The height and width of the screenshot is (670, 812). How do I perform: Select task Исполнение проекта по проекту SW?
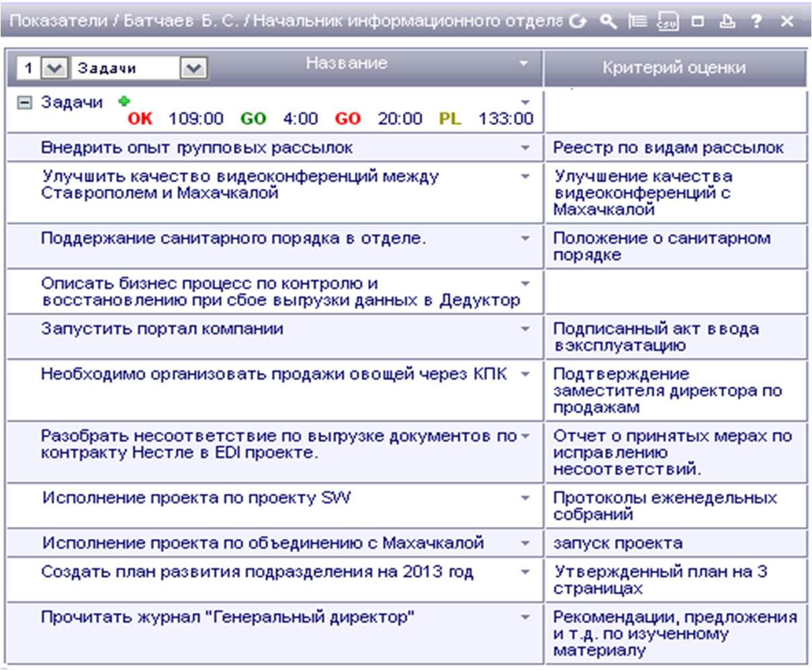196,498
